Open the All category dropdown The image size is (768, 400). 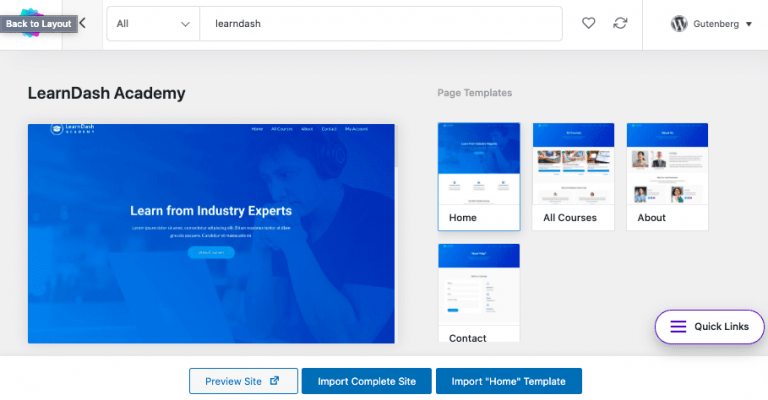(x=153, y=24)
